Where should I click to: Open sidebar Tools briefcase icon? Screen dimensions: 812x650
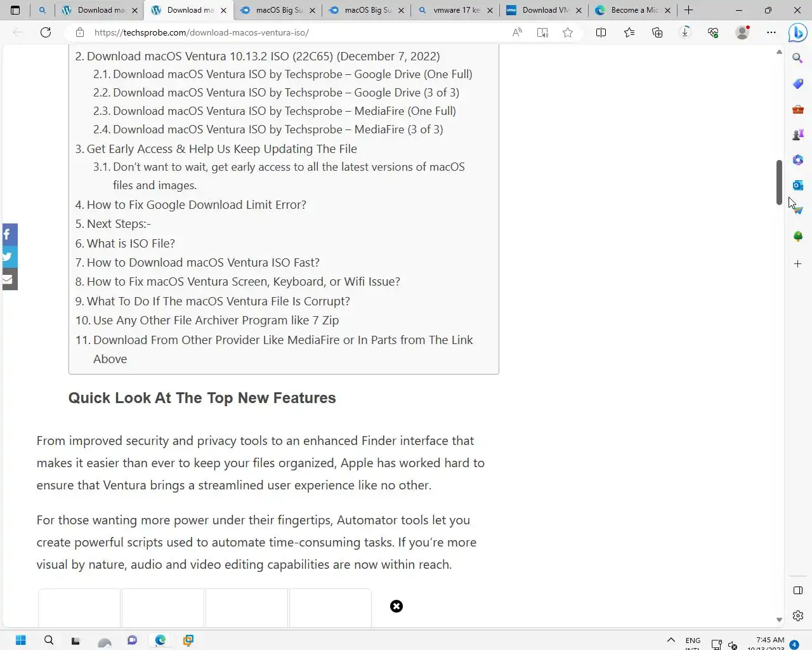(x=798, y=109)
